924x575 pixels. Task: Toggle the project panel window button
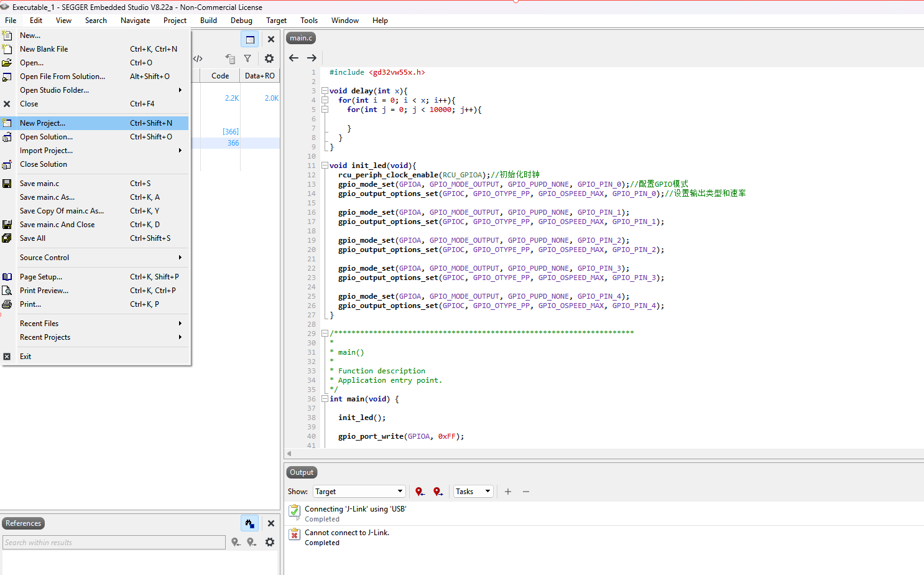pos(250,39)
